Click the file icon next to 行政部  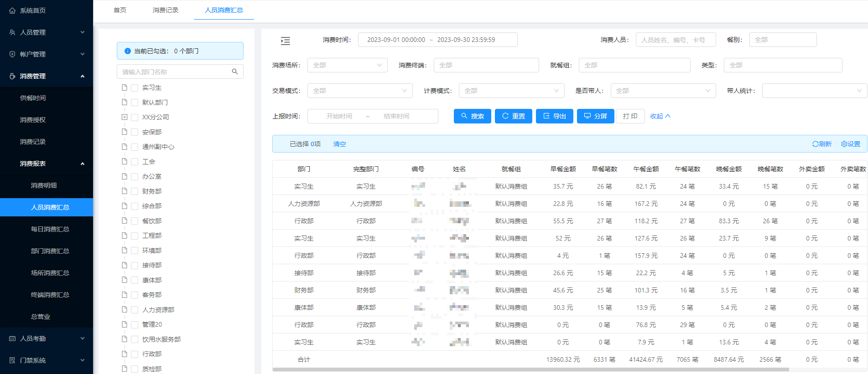[125, 354]
